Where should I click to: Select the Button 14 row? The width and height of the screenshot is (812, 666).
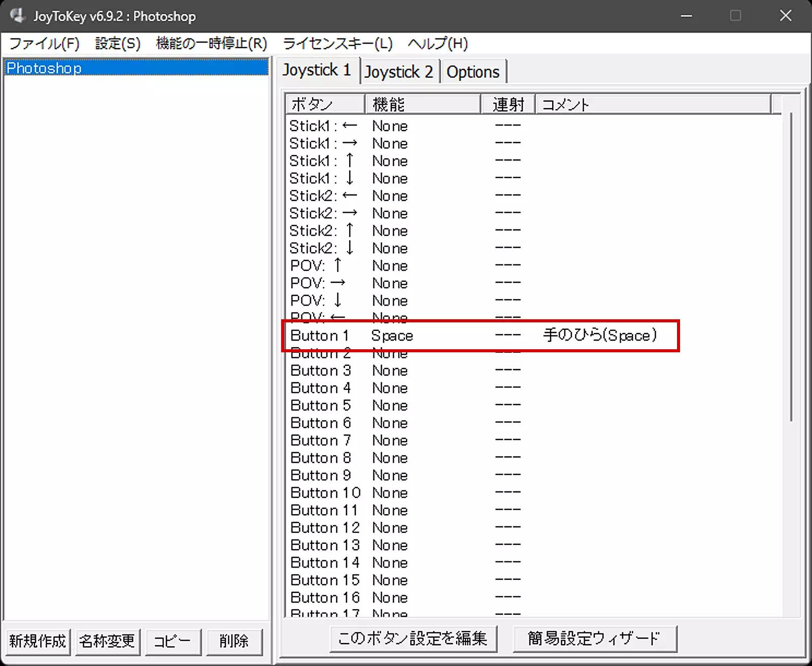(533, 562)
